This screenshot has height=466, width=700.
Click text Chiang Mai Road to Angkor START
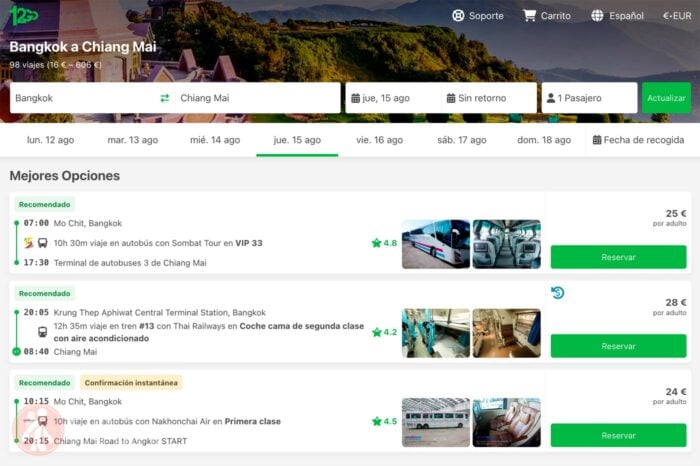pos(120,441)
